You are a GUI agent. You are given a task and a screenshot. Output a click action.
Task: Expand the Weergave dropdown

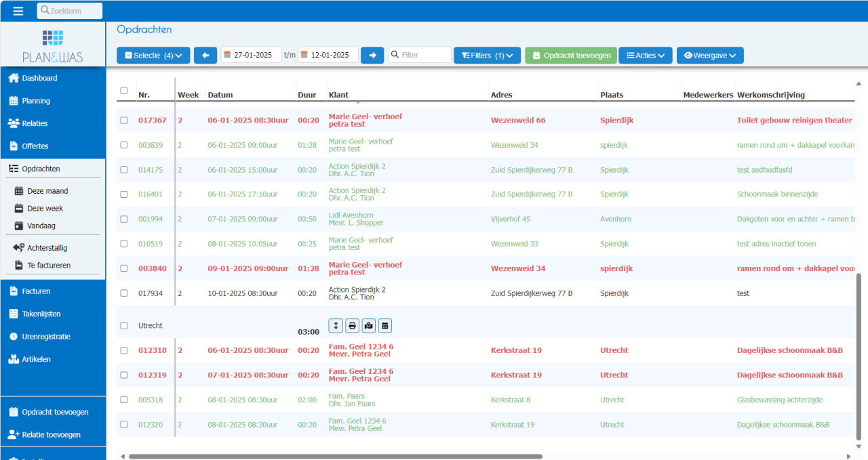710,56
